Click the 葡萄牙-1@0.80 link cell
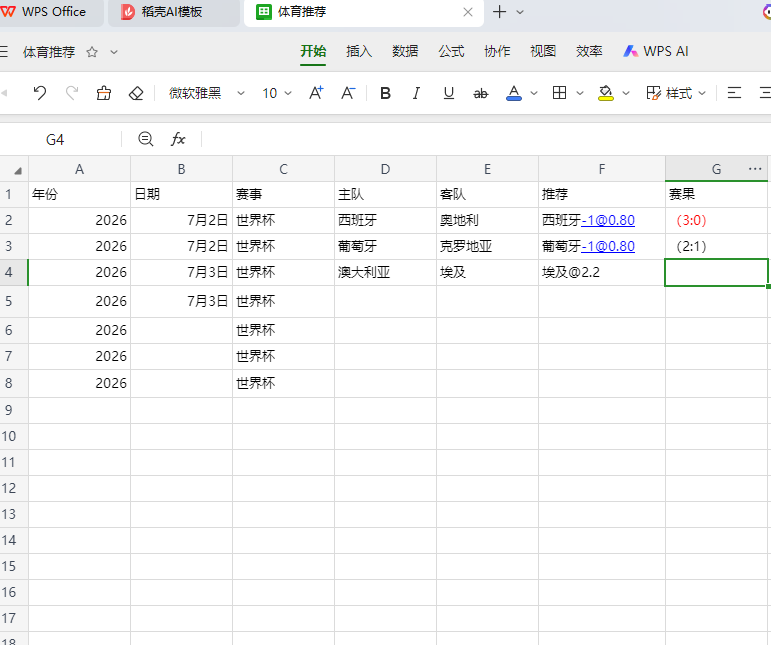The image size is (771, 645). [602, 246]
